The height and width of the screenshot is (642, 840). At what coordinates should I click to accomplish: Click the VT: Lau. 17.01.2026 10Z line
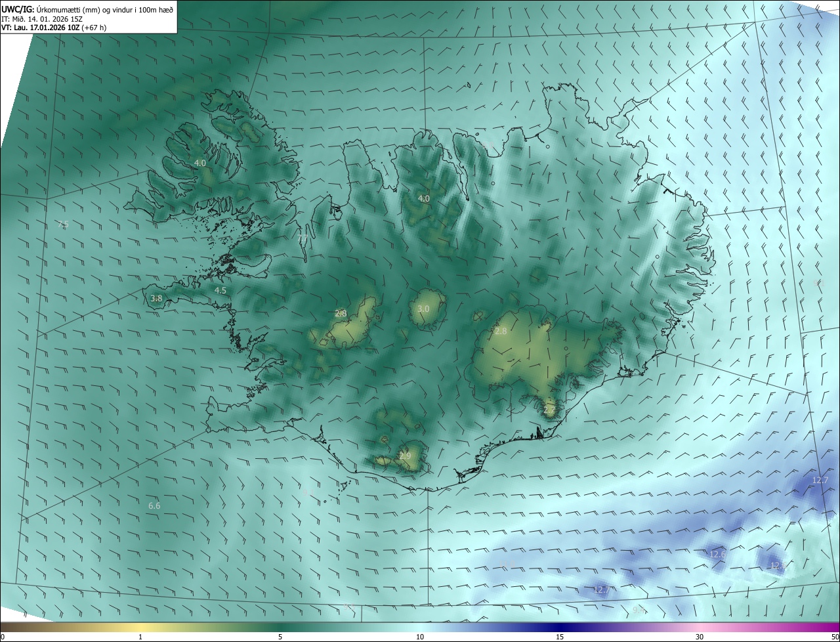tap(52, 28)
